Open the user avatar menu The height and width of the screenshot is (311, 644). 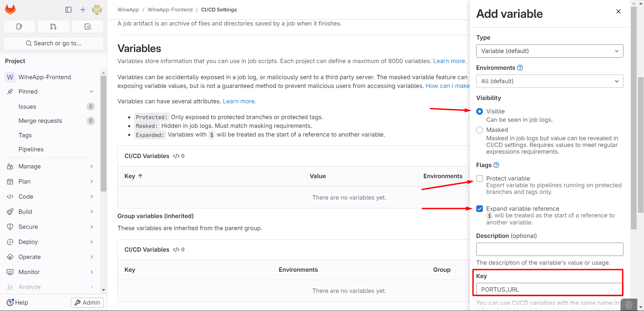(97, 10)
